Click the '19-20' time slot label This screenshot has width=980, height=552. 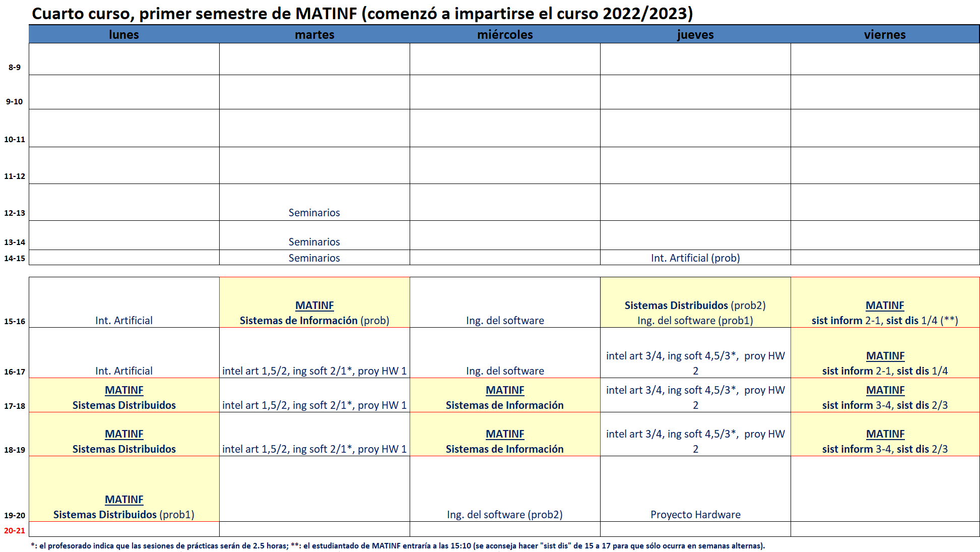(15, 516)
